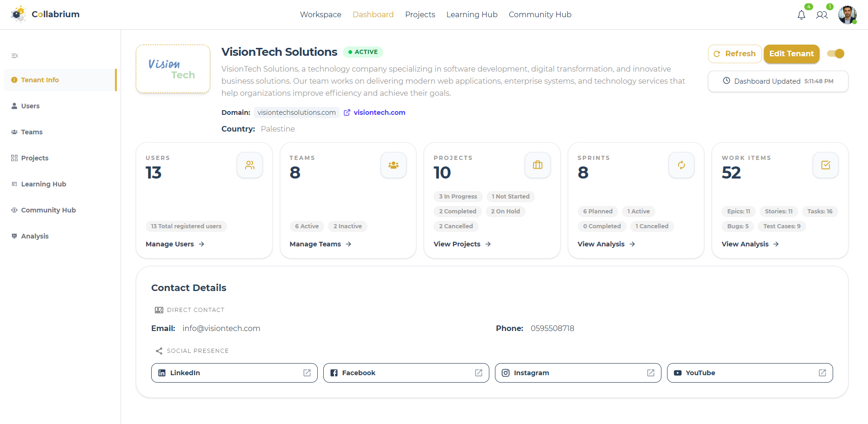The image size is (868, 424).
Task: Open YouTube external link icon
Action: [822, 373]
